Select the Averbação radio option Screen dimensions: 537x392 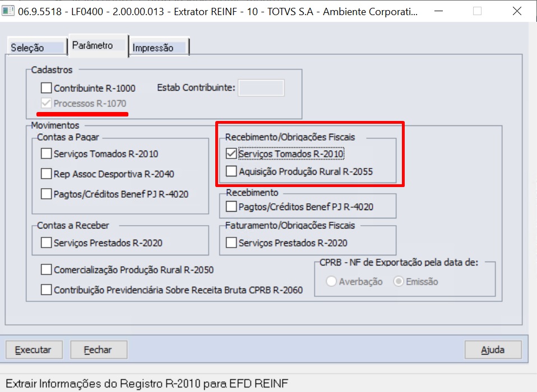click(331, 282)
